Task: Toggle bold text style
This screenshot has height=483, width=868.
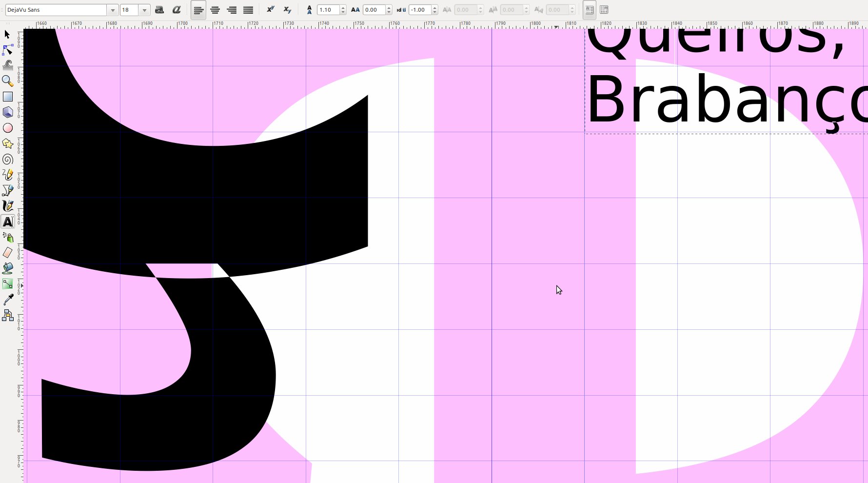Action: click(x=159, y=10)
